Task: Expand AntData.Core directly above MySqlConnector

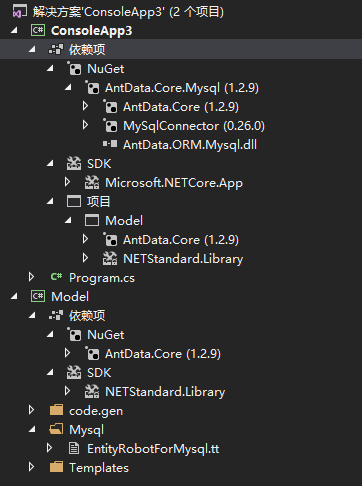Action: 85,106
